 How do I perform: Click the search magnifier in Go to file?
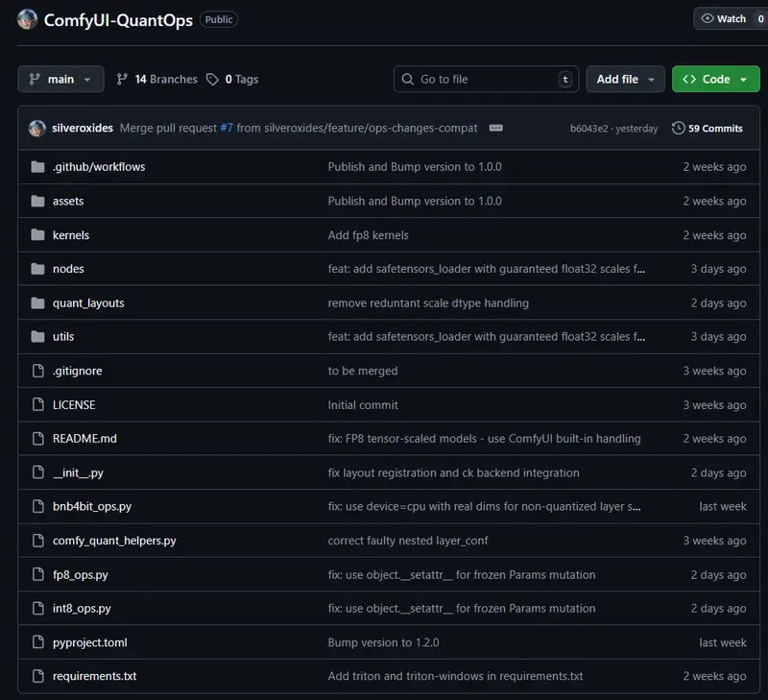pyautogui.click(x=408, y=79)
